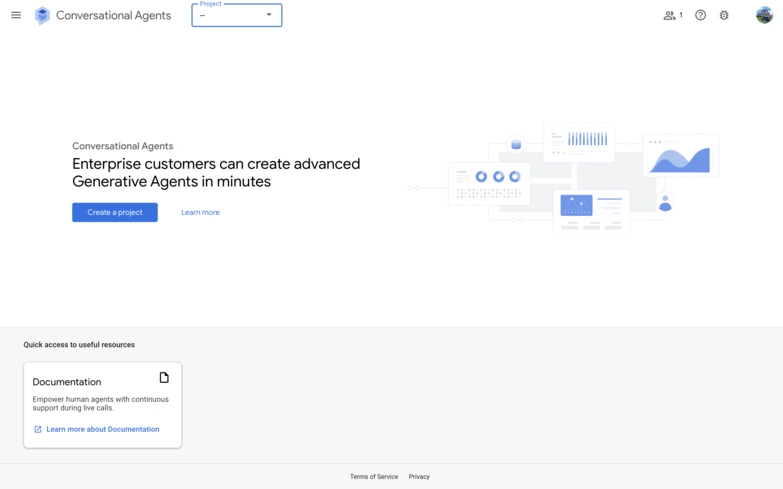Click the Project dropdown arrow
The image size is (783, 489).
(x=269, y=14)
